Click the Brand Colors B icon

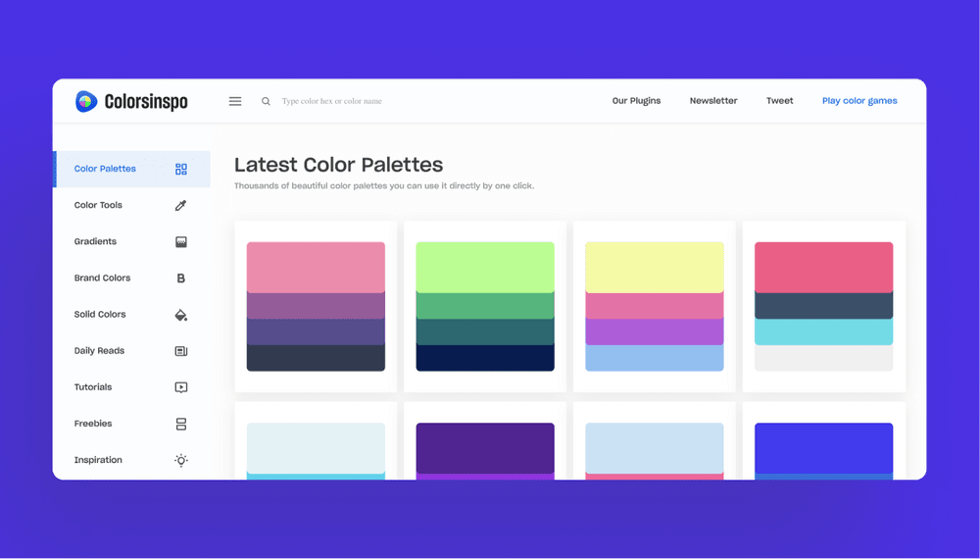coord(180,279)
